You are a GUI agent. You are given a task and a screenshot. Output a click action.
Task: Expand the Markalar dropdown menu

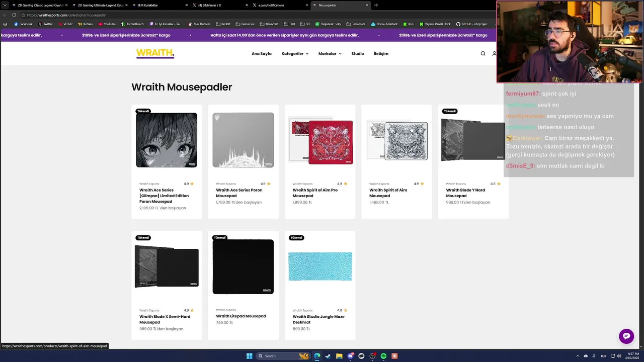coord(330,54)
